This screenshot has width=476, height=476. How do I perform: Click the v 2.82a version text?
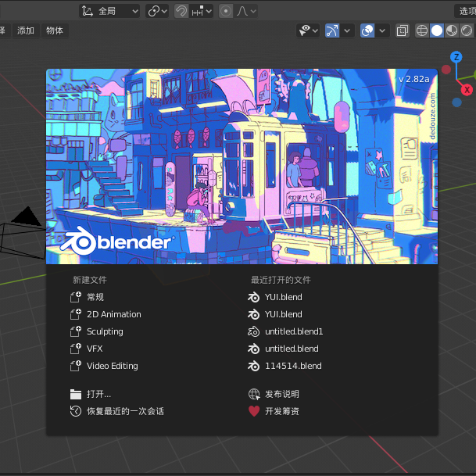point(413,79)
